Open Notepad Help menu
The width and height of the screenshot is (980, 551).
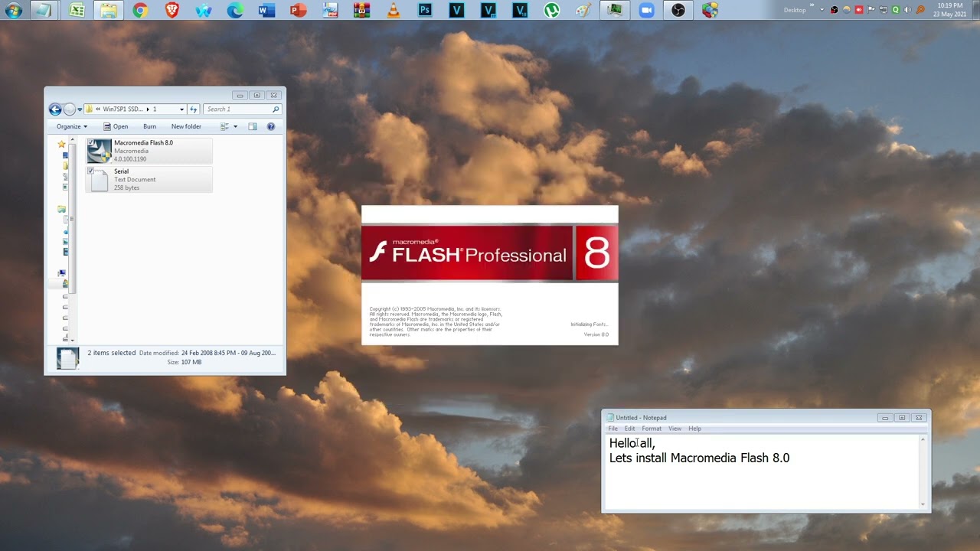click(694, 429)
